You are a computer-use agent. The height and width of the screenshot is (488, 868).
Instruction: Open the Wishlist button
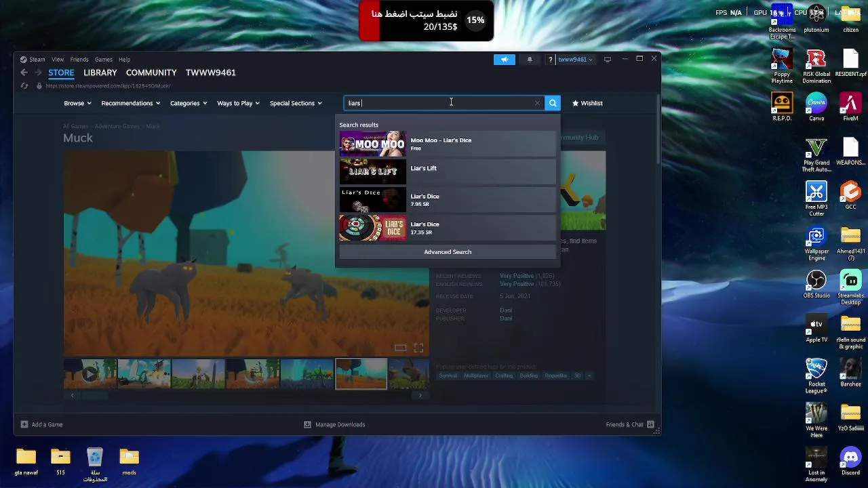[587, 103]
